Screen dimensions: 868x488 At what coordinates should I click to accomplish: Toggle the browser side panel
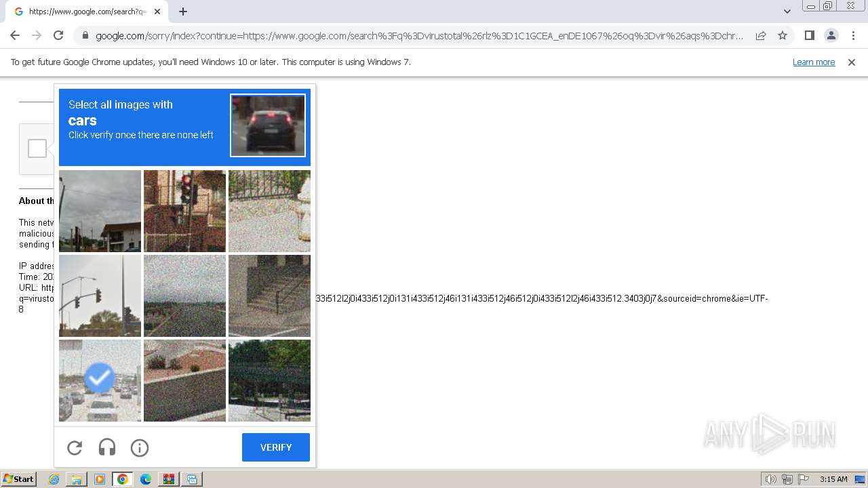coord(809,35)
